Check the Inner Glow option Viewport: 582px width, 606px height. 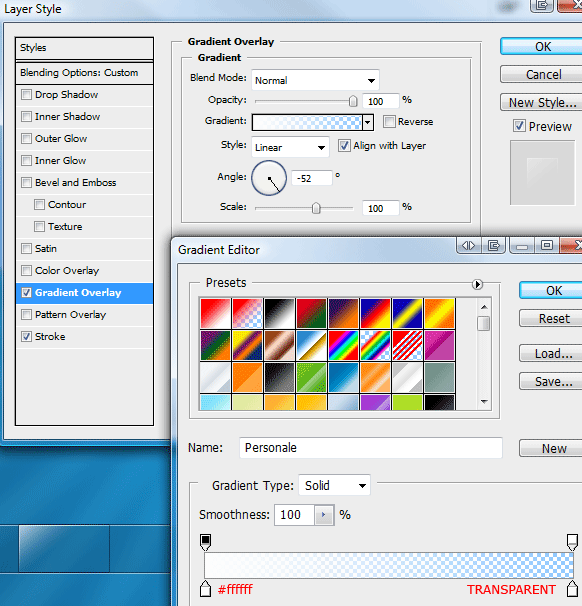(26, 160)
